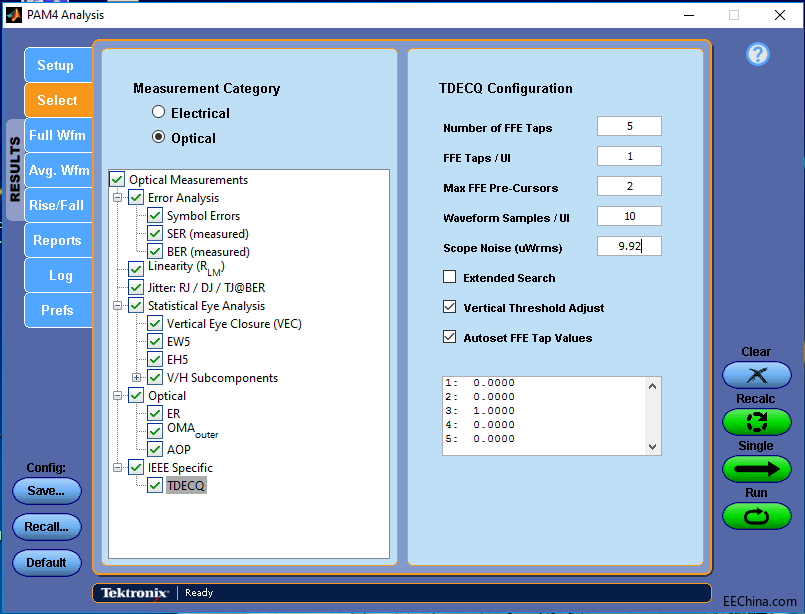Click the Save... config button
Viewport: 805px width, 614px height.
[x=47, y=491]
